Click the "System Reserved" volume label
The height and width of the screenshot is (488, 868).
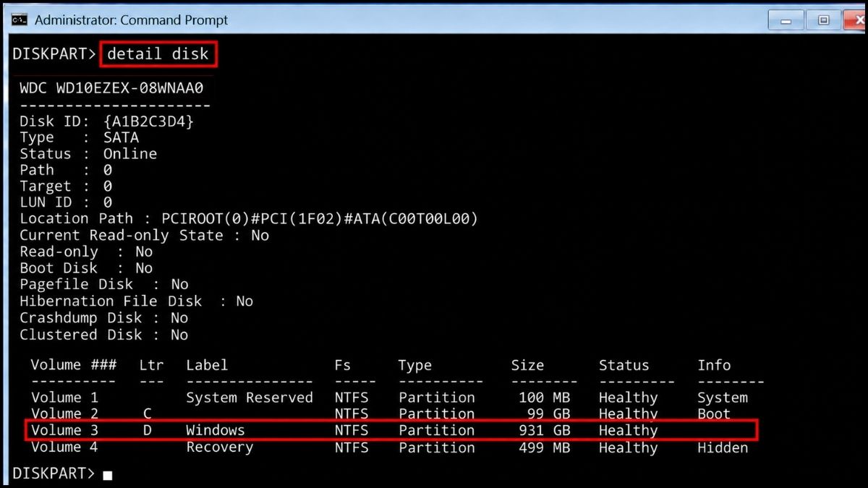pyautogui.click(x=250, y=398)
